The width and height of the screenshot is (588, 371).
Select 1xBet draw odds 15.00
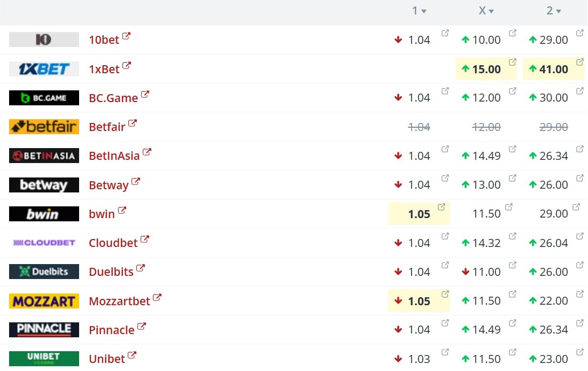(x=486, y=69)
